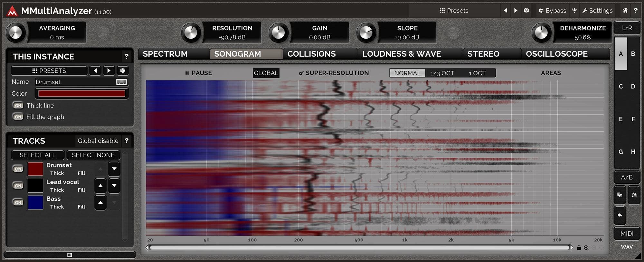This screenshot has height=262, width=644.
Task: Toggle the GLOBAL button in sonogram
Action: pos(266,73)
